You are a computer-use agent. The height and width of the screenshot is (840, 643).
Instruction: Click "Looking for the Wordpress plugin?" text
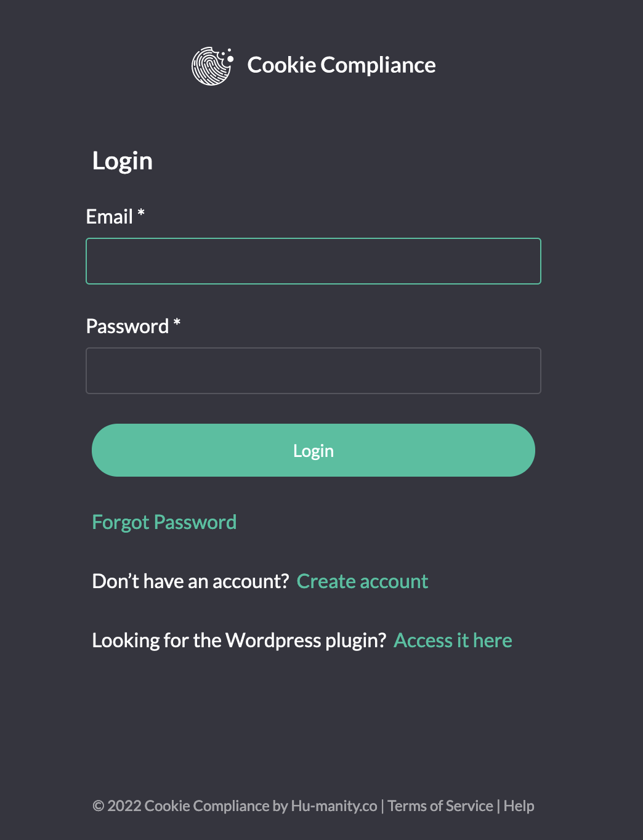click(x=239, y=640)
